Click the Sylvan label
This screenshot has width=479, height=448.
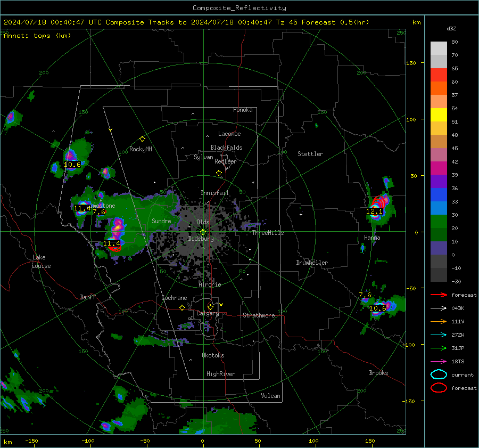click(203, 157)
